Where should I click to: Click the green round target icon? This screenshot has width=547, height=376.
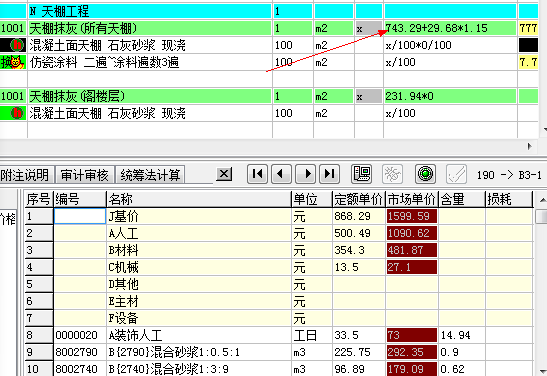(x=425, y=174)
